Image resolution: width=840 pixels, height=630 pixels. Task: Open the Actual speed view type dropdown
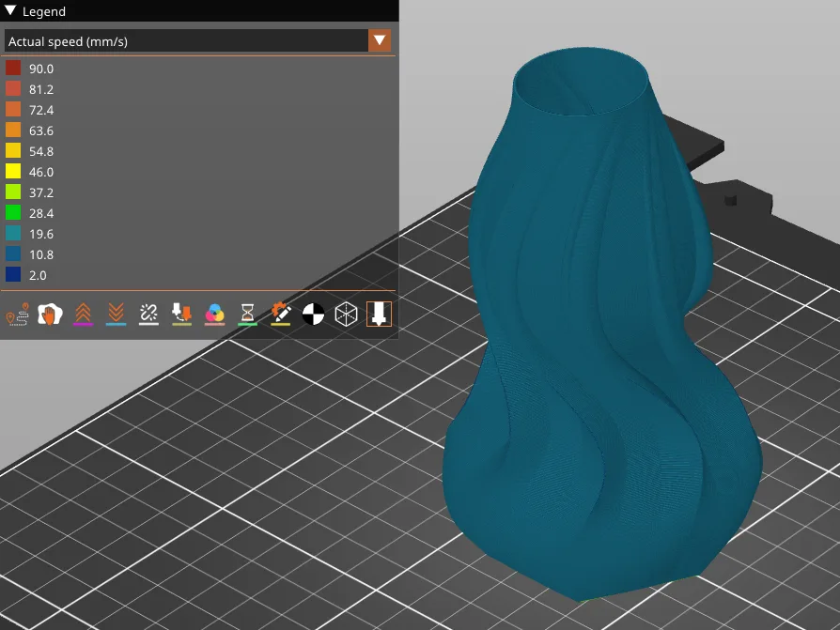pyautogui.click(x=188, y=41)
